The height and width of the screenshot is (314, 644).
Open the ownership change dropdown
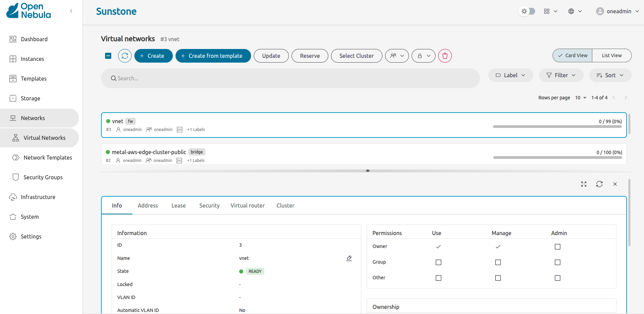tap(397, 56)
